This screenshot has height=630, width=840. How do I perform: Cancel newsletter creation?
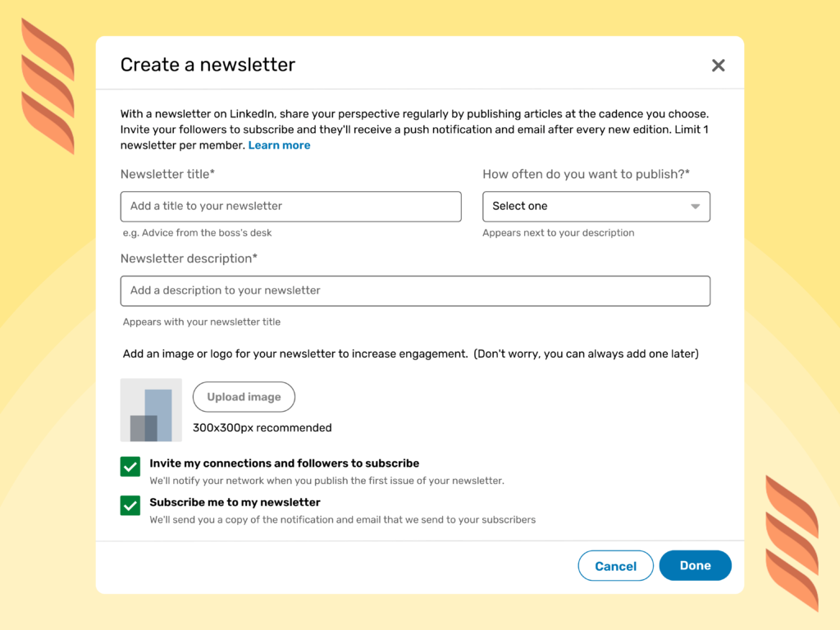pyautogui.click(x=615, y=565)
